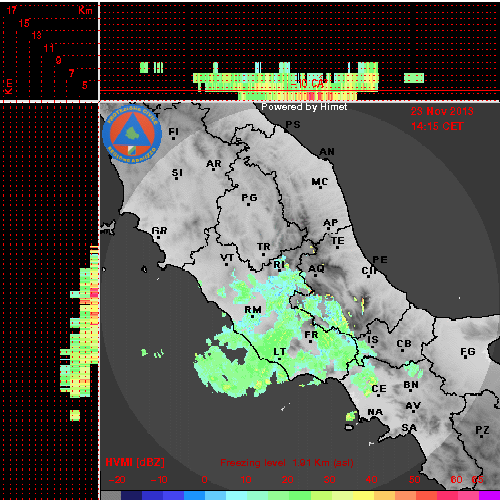The width and height of the screenshot is (500, 500).
Task: Click the MC city label
Action: [320, 182]
